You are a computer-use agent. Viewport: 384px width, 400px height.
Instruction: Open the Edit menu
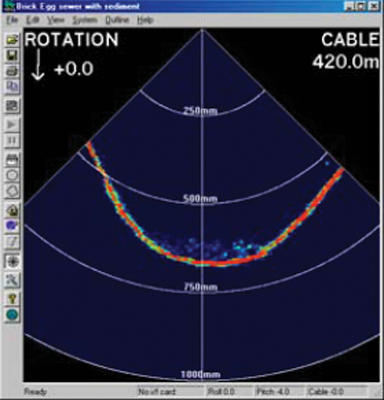click(x=33, y=20)
